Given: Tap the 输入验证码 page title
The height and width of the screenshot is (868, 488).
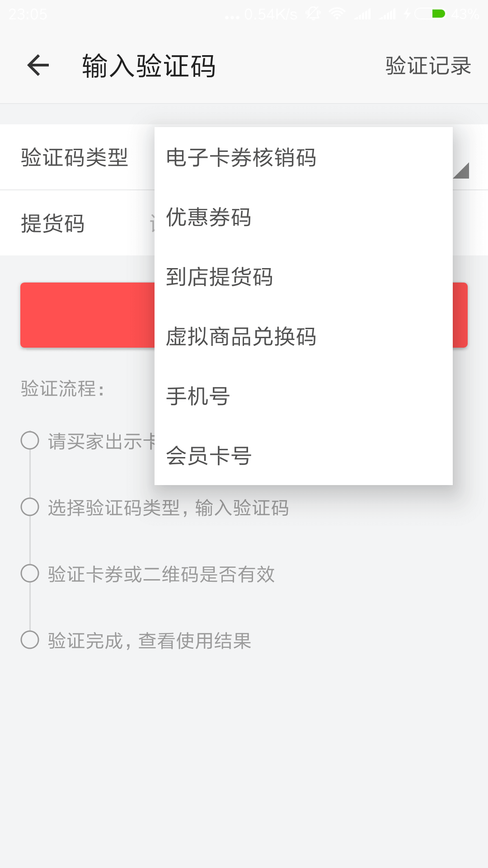Looking at the screenshot, I should (149, 66).
